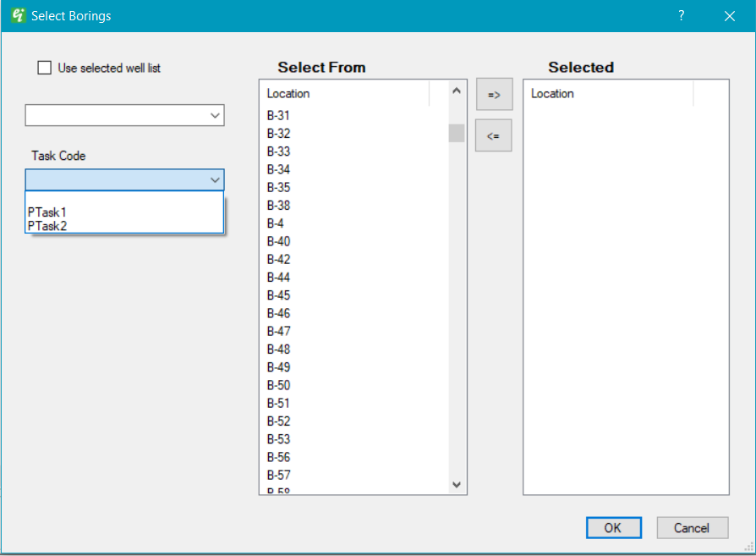756x556 pixels.
Task: Click the move-left arrow (<=) button
Action: [493, 135]
